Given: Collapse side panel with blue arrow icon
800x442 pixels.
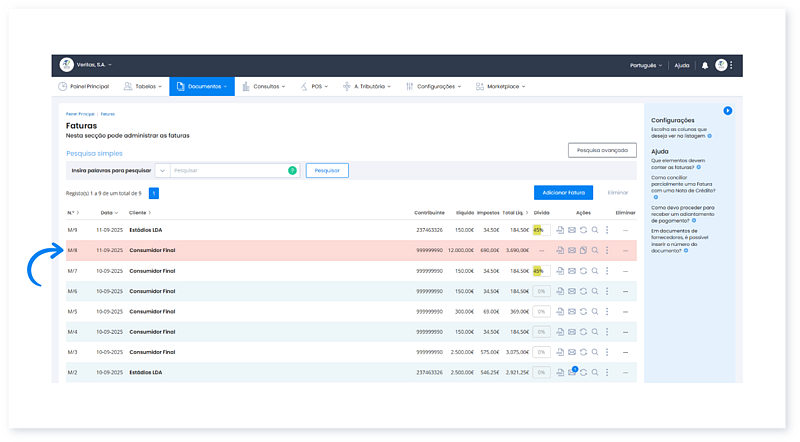Looking at the screenshot, I should click(728, 110).
